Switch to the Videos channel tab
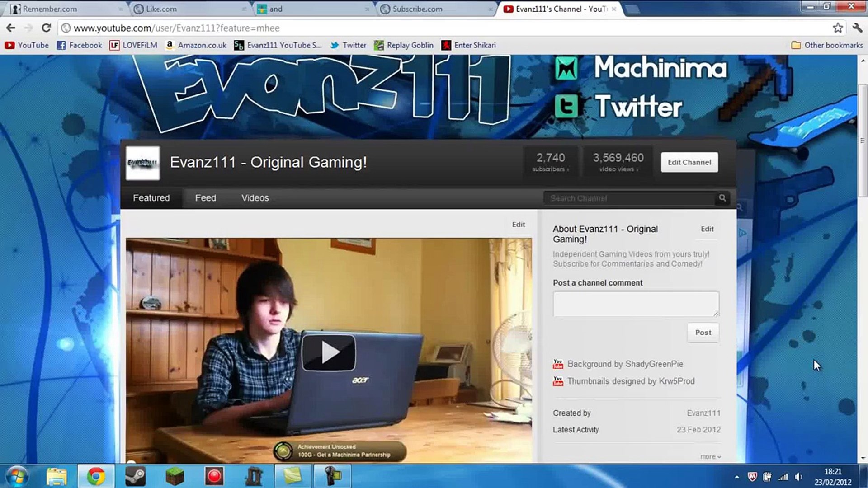Image resolution: width=868 pixels, height=488 pixels. click(255, 198)
